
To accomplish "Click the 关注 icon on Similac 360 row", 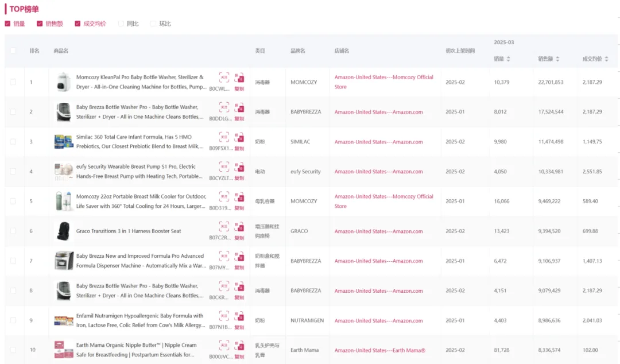I will (x=224, y=137).
